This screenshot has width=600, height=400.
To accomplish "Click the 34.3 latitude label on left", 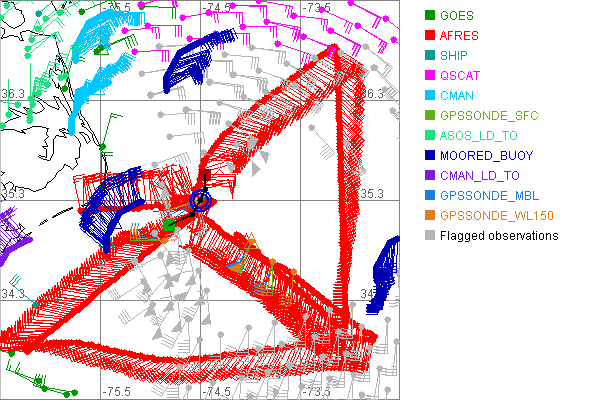I will tap(12, 293).
